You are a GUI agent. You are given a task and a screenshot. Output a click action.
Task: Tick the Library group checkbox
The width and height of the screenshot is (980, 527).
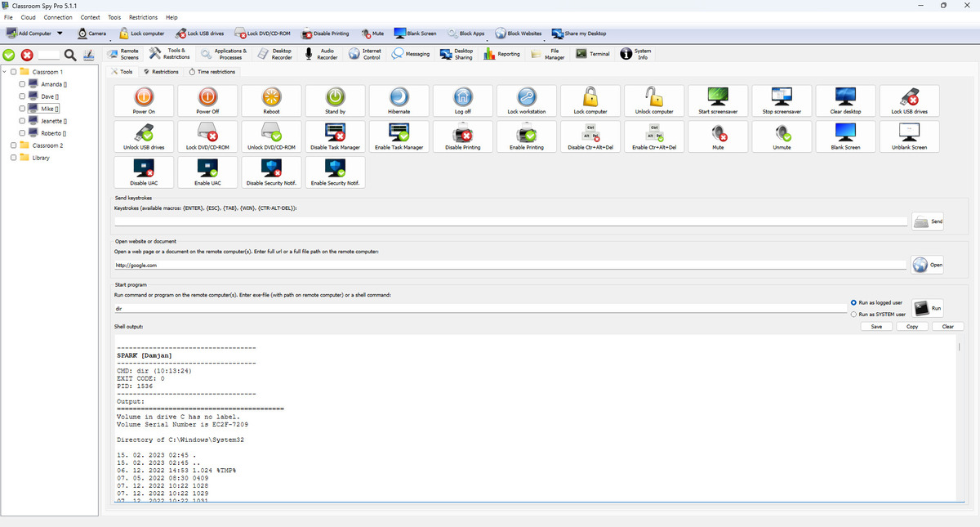coord(13,158)
